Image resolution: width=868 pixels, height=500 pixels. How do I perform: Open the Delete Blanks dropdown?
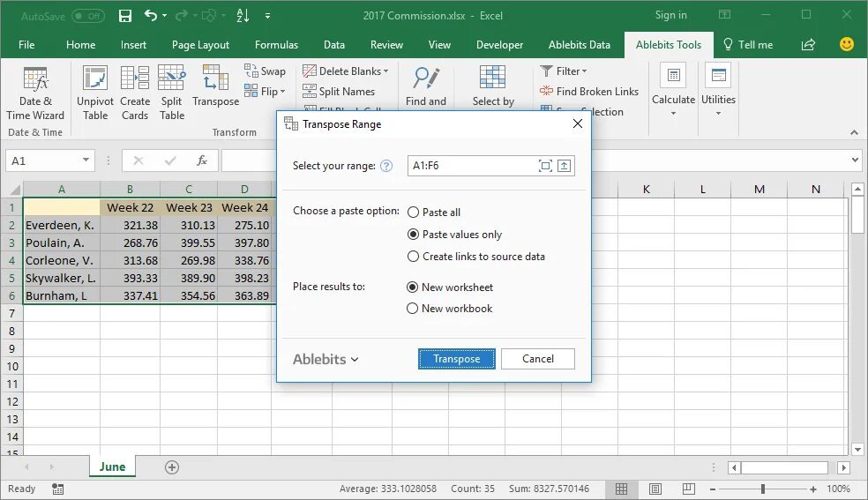pyautogui.click(x=346, y=71)
